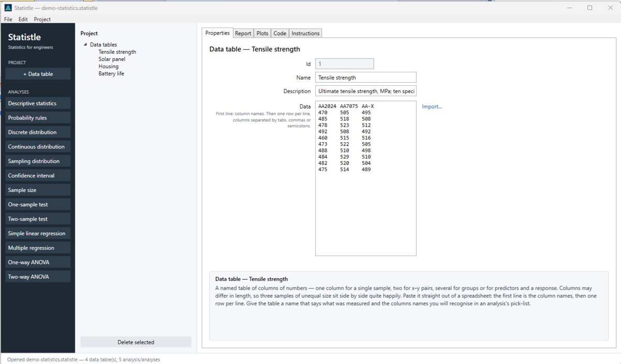Start a Simple linear regression analysis

pyautogui.click(x=38, y=234)
